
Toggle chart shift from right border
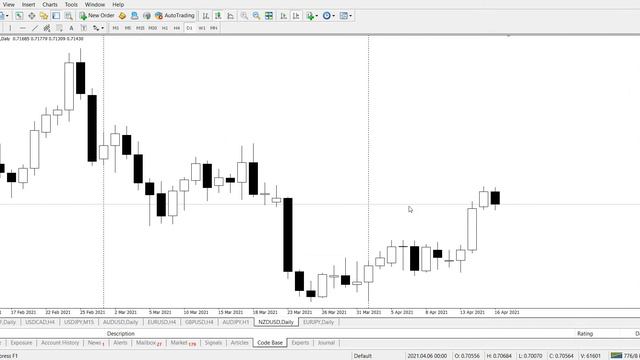[296, 16]
